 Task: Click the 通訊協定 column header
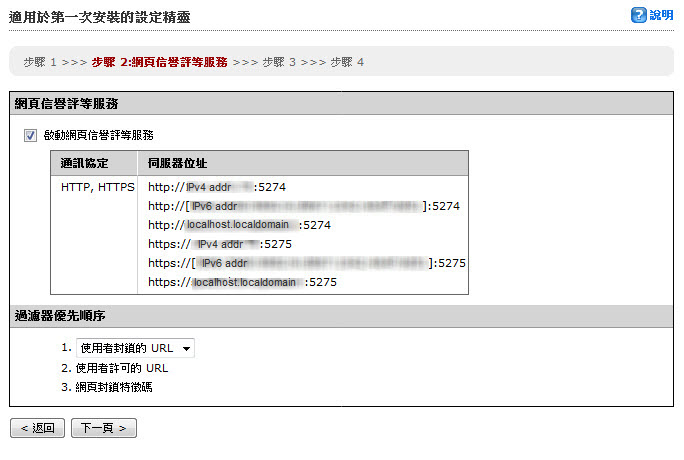coord(84,163)
